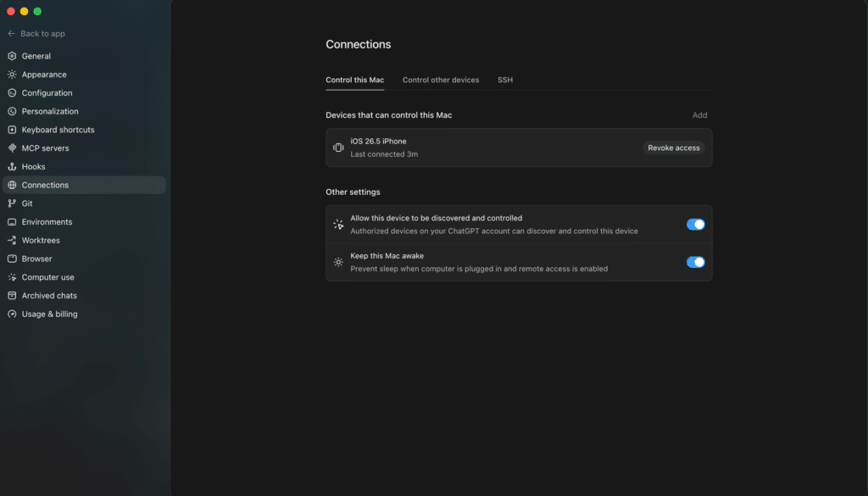Click the back arrow icon beside Back to app
This screenshot has height=496, width=868.
11,34
